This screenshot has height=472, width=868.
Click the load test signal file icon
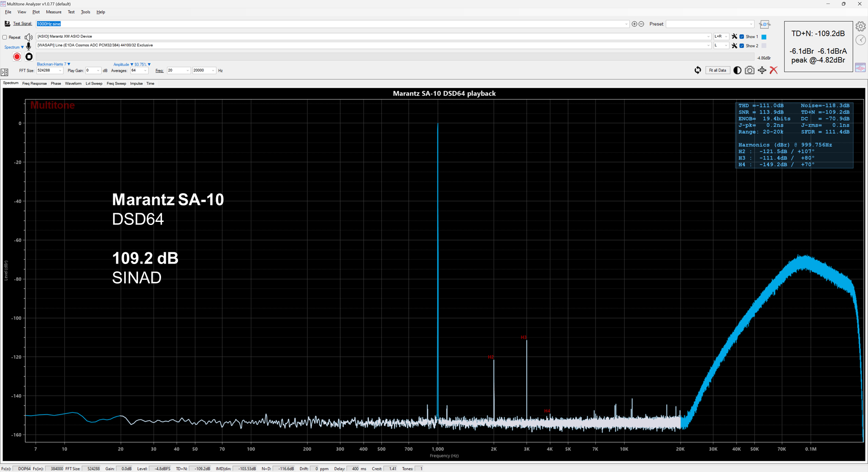7,23
